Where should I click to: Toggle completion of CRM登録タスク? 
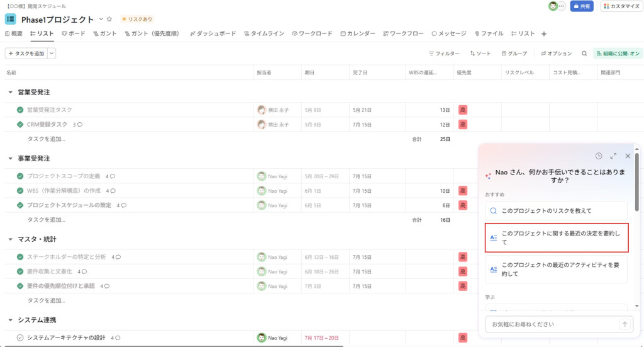click(x=20, y=124)
